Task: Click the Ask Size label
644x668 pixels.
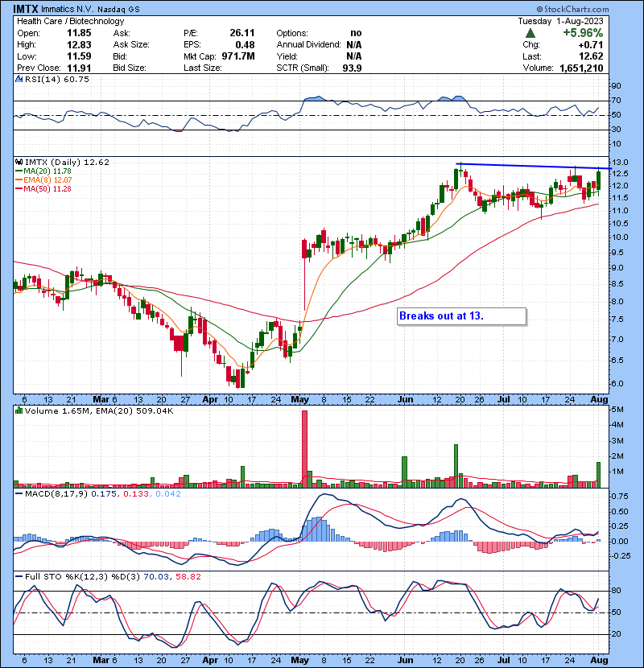Action: click(131, 45)
